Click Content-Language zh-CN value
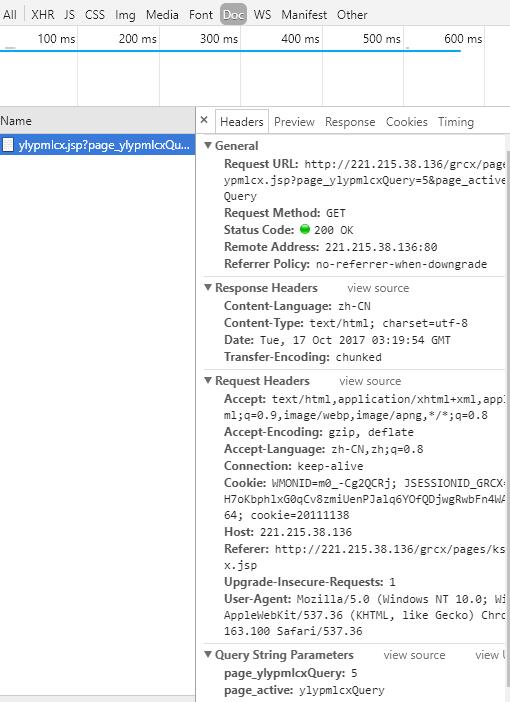The width and height of the screenshot is (510, 702). click(x=354, y=306)
